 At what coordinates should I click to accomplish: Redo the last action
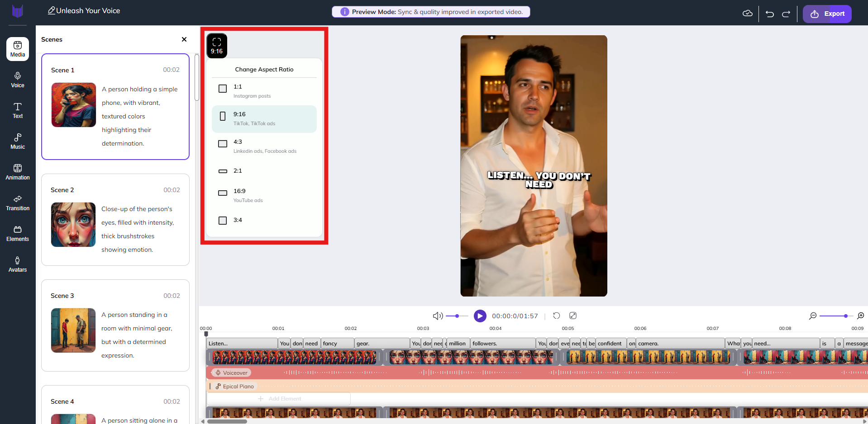coord(786,14)
